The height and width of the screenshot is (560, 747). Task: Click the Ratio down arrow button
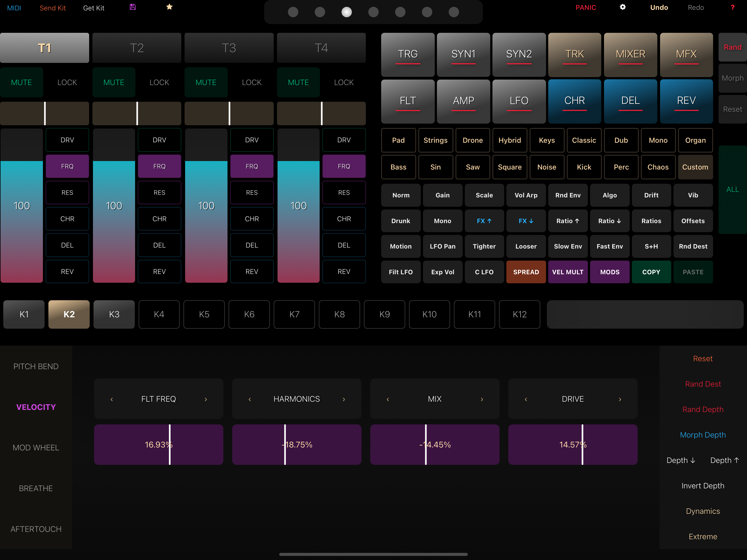tap(609, 221)
